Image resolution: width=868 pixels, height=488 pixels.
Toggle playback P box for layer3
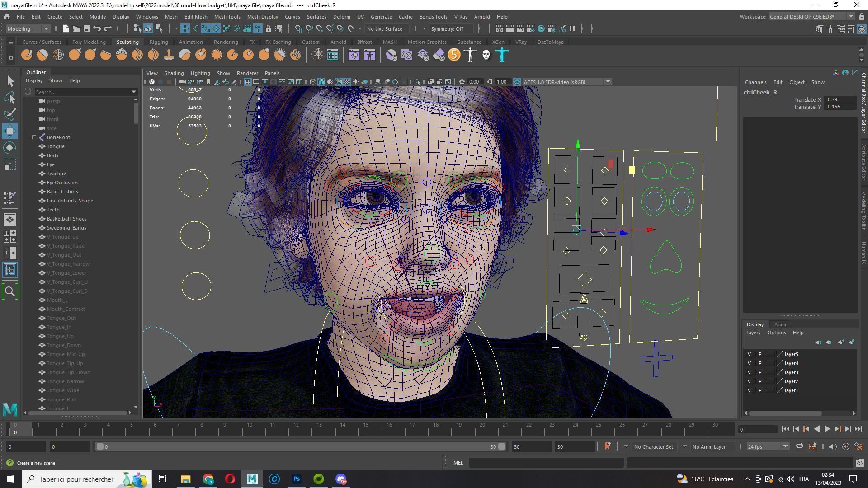pyautogui.click(x=760, y=372)
